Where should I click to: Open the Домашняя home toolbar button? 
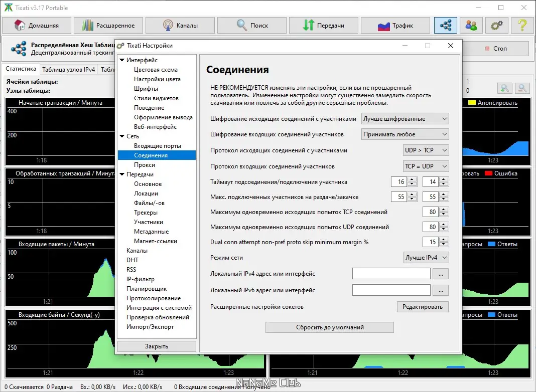pyautogui.click(x=37, y=25)
